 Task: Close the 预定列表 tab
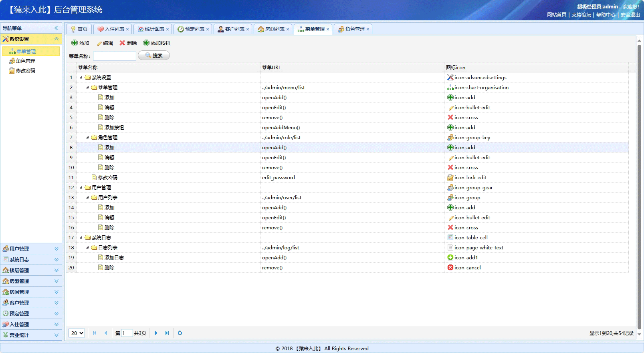point(208,29)
